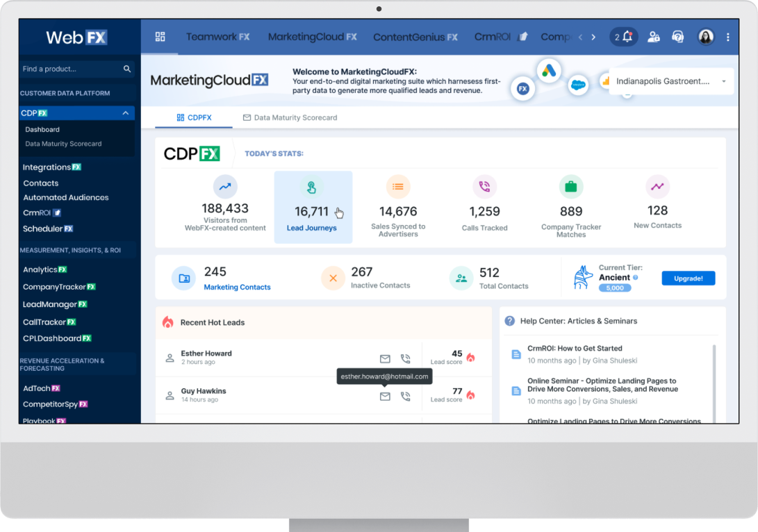Open CompetitorSpyFX in sidebar
Image resolution: width=758 pixels, height=532 pixels.
[x=55, y=404]
